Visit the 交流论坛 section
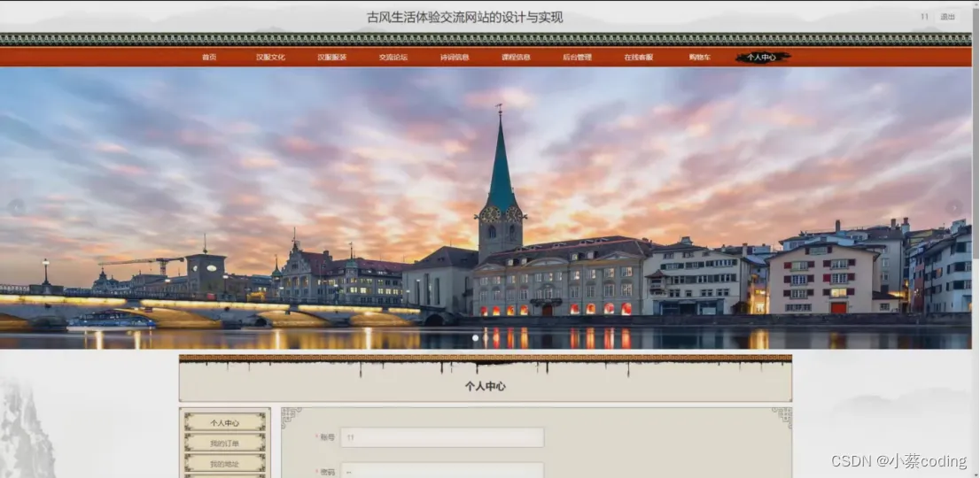This screenshot has height=478, width=980. click(393, 58)
